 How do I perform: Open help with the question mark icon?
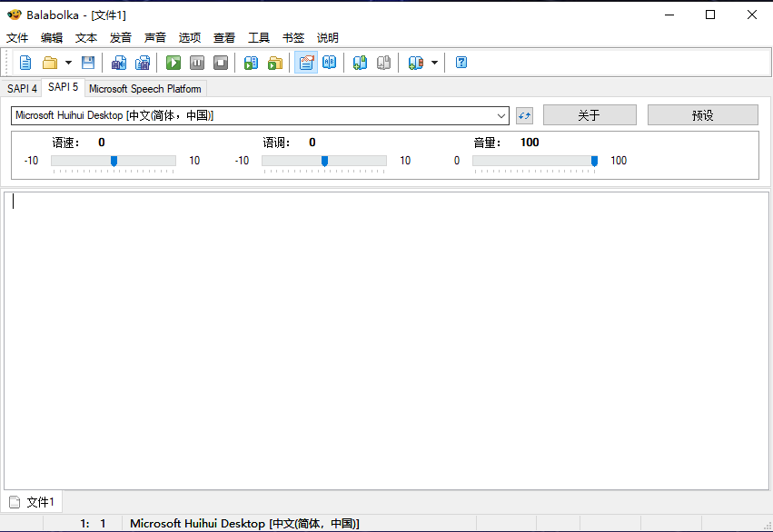click(461, 63)
